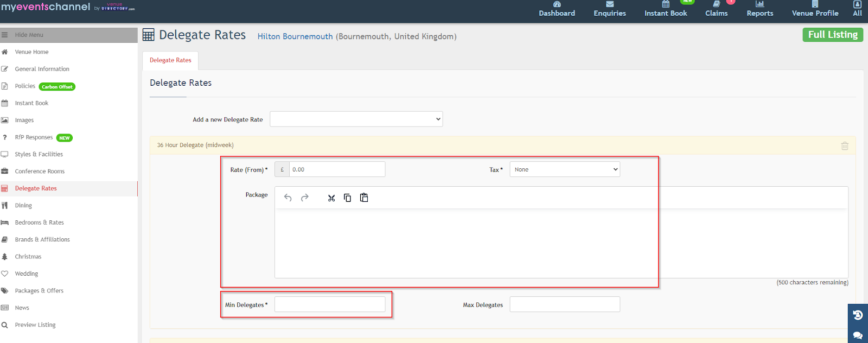Click the cut scissors icon

click(x=331, y=198)
